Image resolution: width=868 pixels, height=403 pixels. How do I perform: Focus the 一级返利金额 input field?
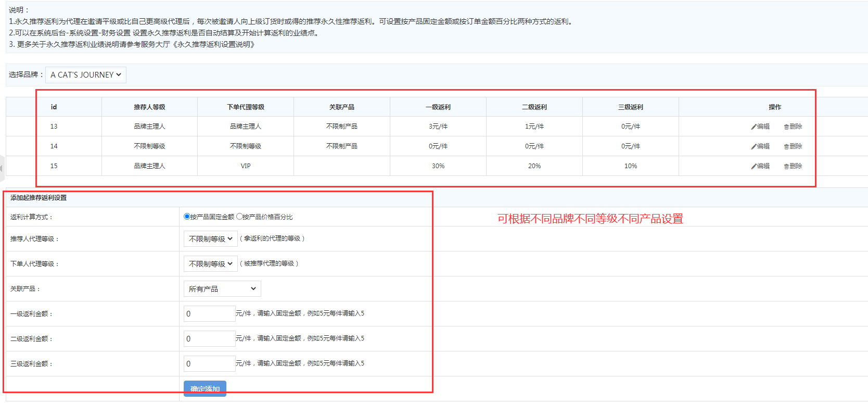click(209, 313)
